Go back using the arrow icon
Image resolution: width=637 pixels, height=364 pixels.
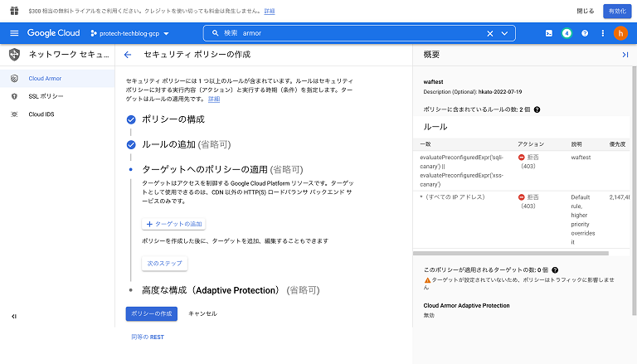128,55
